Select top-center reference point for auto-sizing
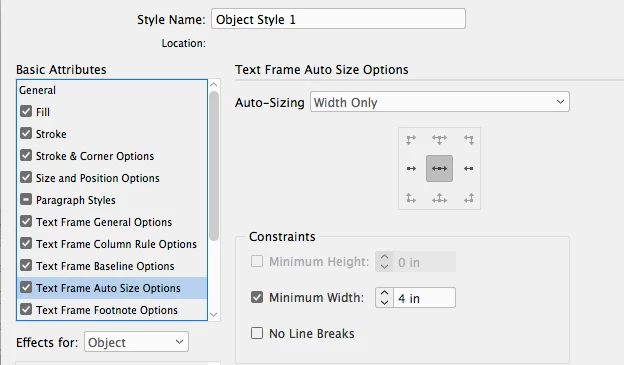624x365 pixels. click(439, 140)
